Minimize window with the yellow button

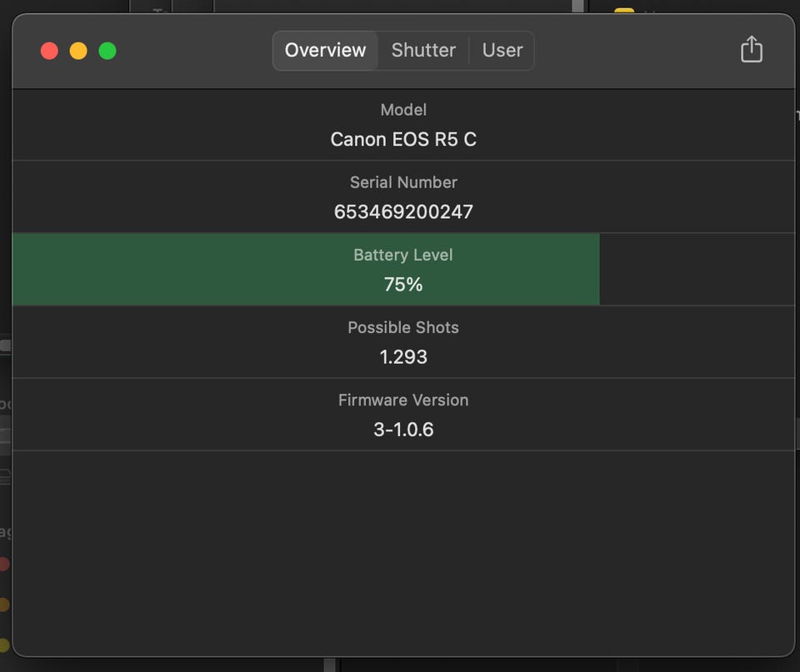point(78,51)
